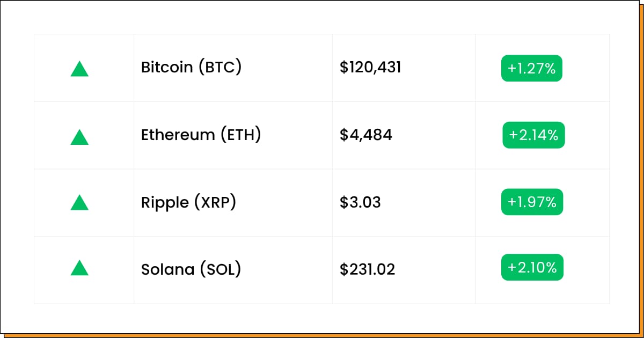The width and height of the screenshot is (644, 338).
Task: Open the Ethereum (ETH) entry
Action: [201, 135]
